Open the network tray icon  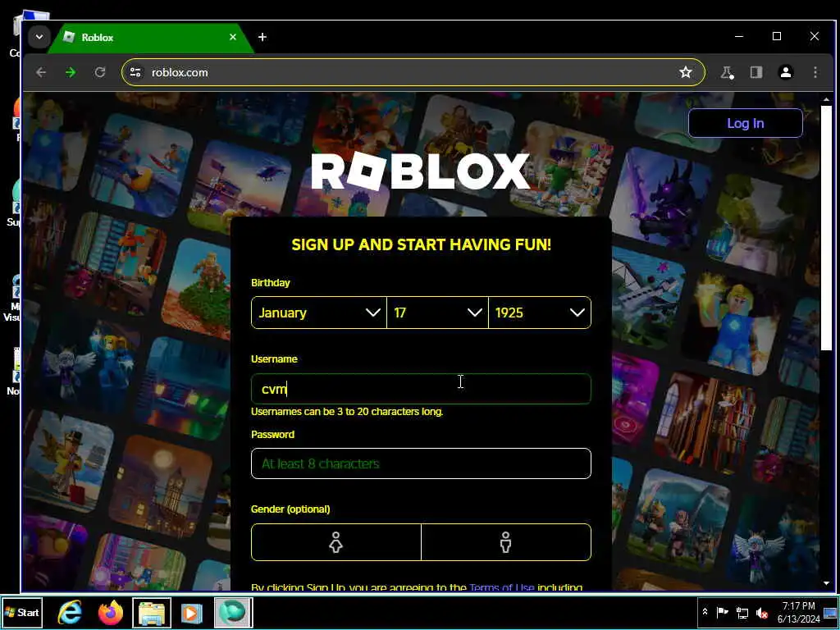pyautogui.click(x=742, y=613)
